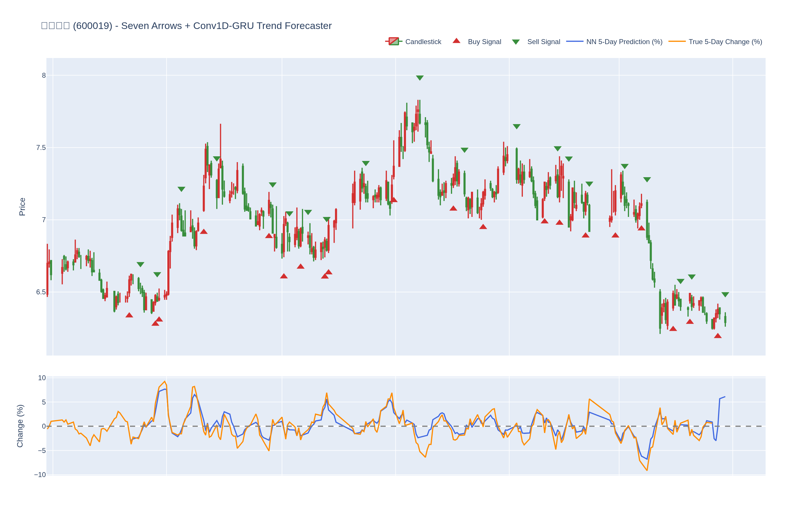Click the Price y-axis title
This screenshot has width=812, height=522.
[x=22, y=207]
